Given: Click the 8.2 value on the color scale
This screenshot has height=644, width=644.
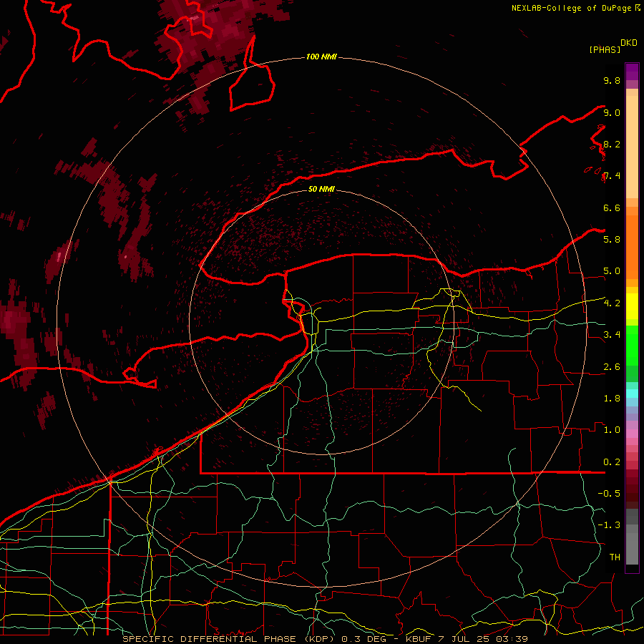Looking at the screenshot, I should [x=612, y=144].
